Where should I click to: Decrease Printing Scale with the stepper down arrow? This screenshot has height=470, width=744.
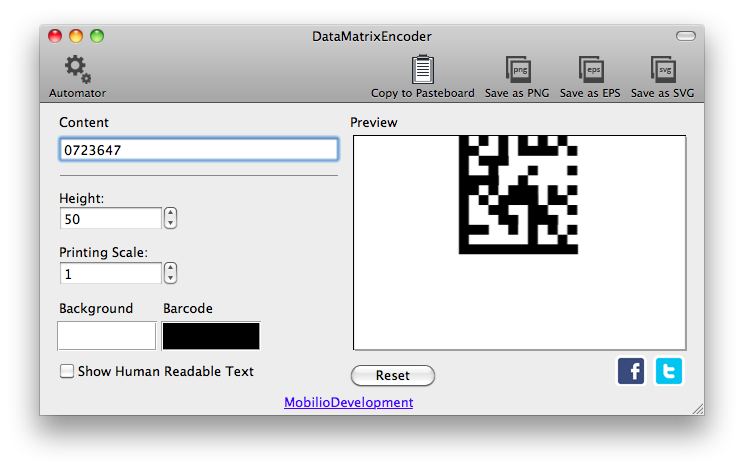pos(170,278)
